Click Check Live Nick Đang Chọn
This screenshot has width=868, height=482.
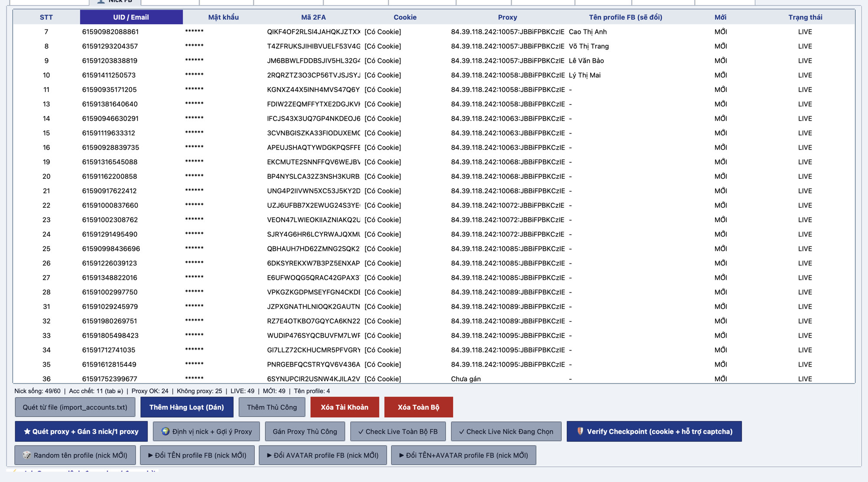tap(506, 431)
